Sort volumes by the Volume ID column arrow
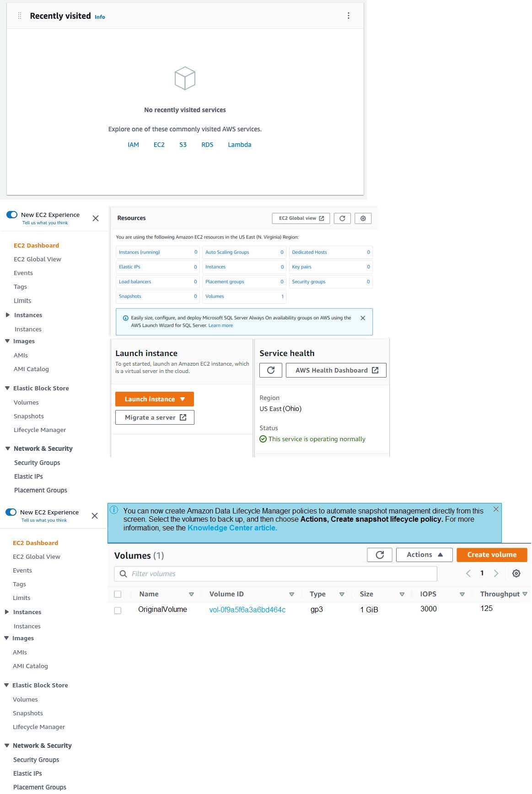The height and width of the screenshot is (794, 532). [x=291, y=594]
